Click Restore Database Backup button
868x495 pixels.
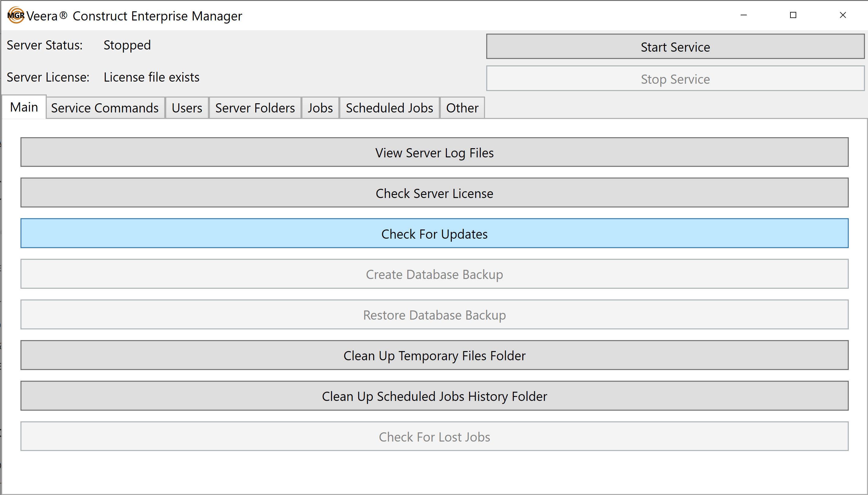(434, 315)
